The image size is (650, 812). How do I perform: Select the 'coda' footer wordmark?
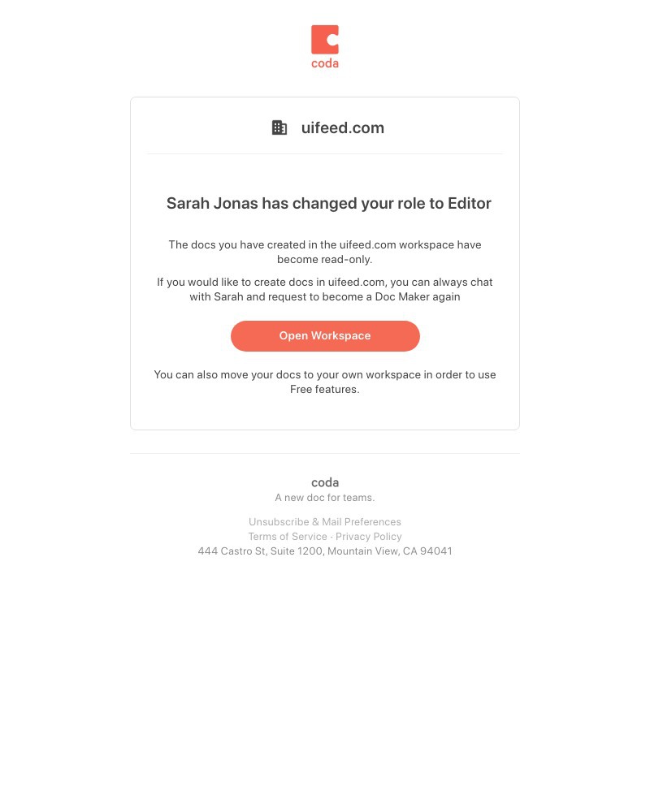point(325,482)
